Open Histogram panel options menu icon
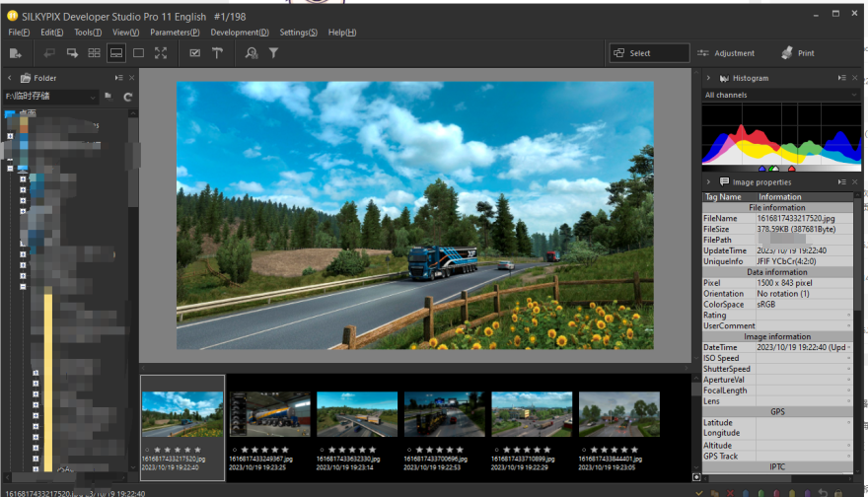The width and height of the screenshot is (868, 497). [x=842, y=78]
